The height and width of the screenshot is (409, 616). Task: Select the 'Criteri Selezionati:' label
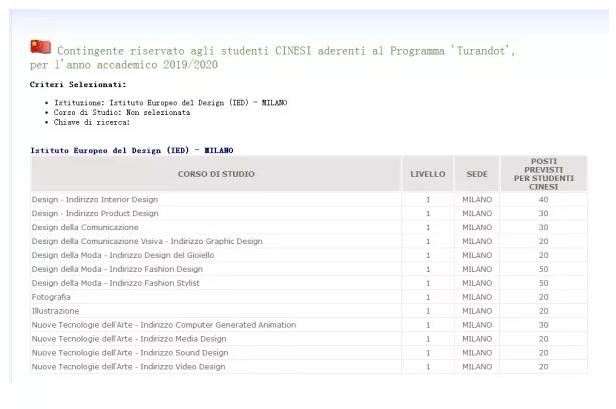click(78, 84)
